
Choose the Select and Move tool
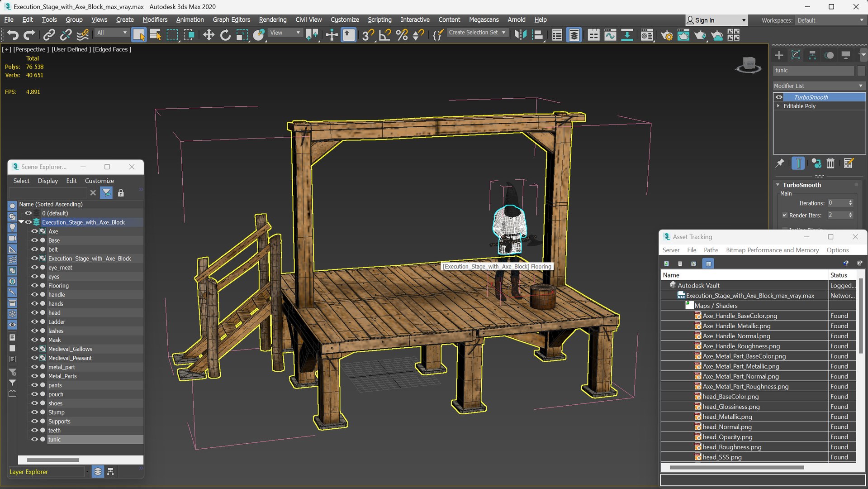pyautogui.click(x=209, y=35)
